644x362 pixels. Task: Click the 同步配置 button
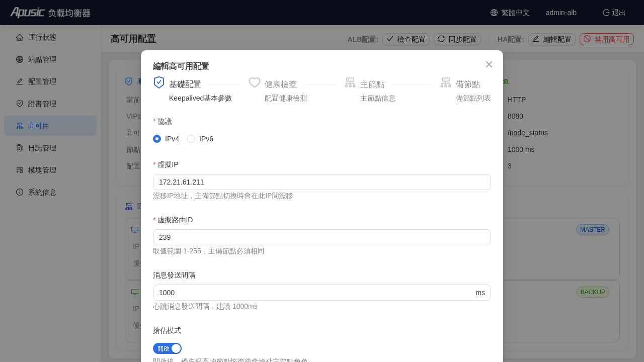click(457, 39)
